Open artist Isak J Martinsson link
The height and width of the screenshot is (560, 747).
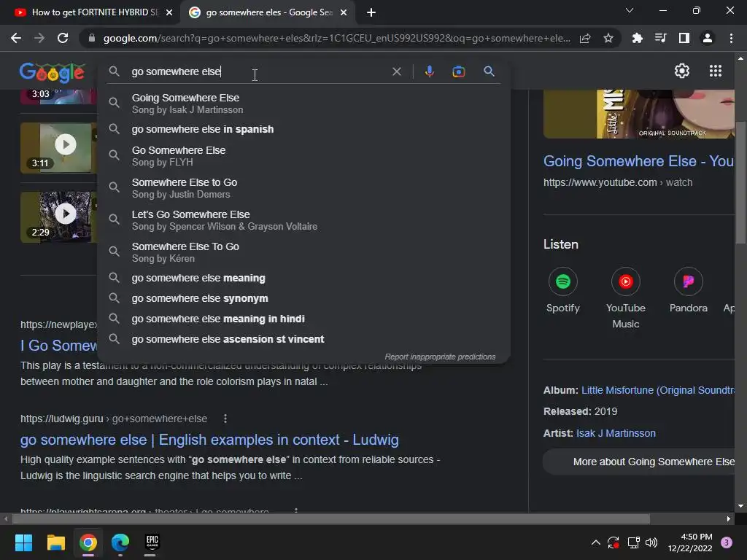(616, 433)
